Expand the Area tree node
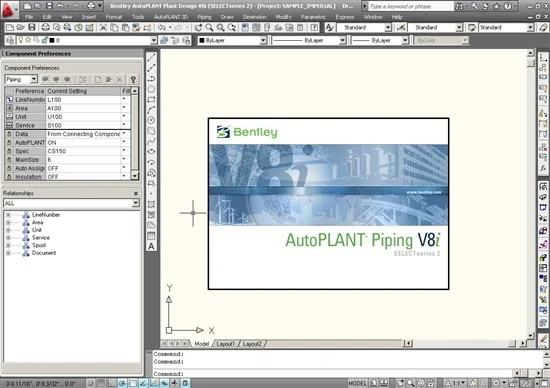 point(8,222)
